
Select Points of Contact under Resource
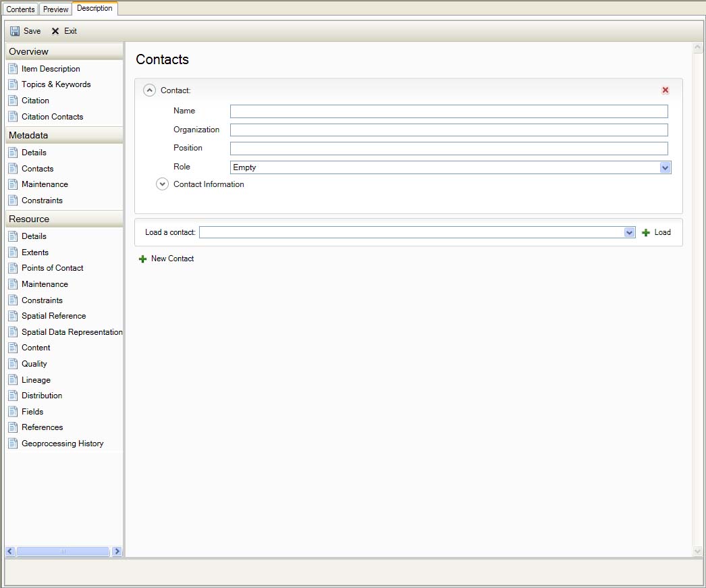pos(52,268)
